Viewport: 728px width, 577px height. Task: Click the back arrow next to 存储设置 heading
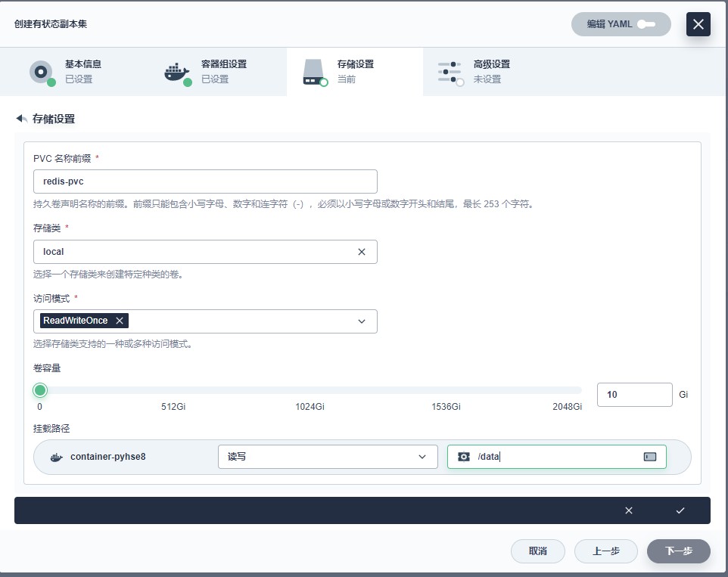(x=22, y=119)
